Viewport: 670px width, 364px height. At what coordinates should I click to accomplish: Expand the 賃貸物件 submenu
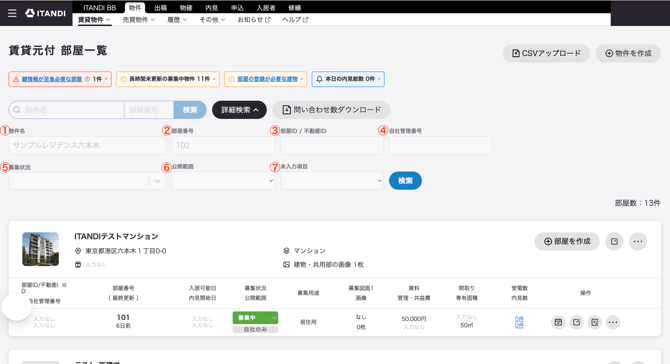click(x=94, y=20)
